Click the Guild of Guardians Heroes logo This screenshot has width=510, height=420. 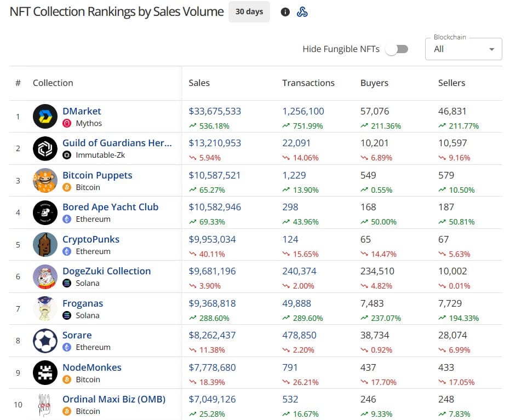pyautogui.click(x=45, y=148)
